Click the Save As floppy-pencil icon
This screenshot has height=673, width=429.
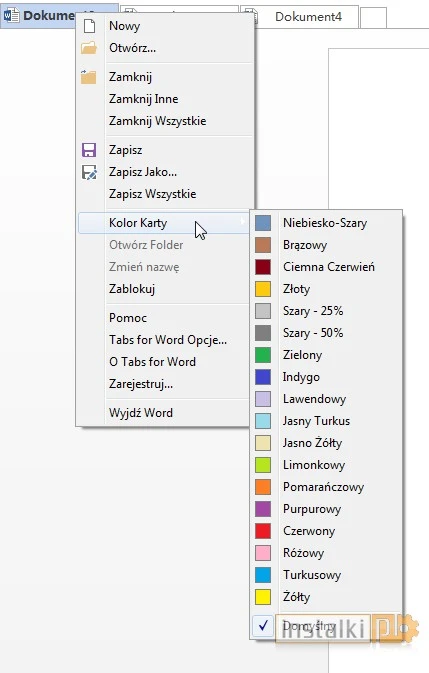click(89, 172)
